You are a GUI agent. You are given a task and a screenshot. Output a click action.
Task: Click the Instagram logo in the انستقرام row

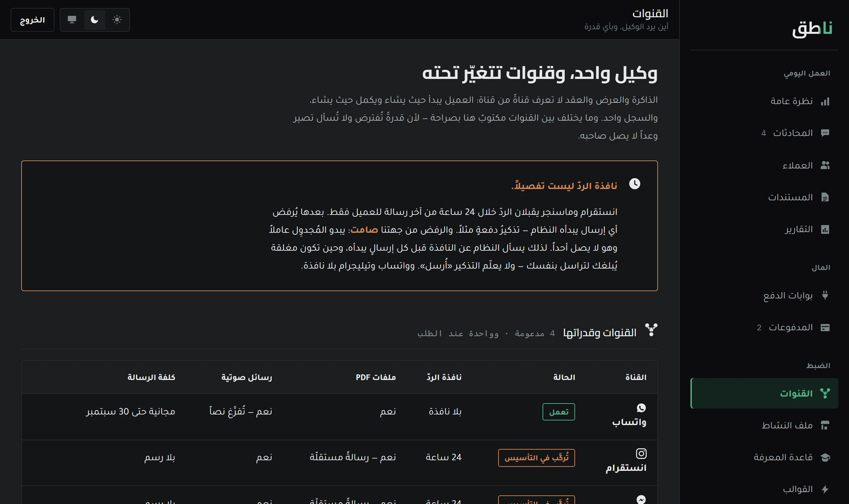[x=641, y=453]
